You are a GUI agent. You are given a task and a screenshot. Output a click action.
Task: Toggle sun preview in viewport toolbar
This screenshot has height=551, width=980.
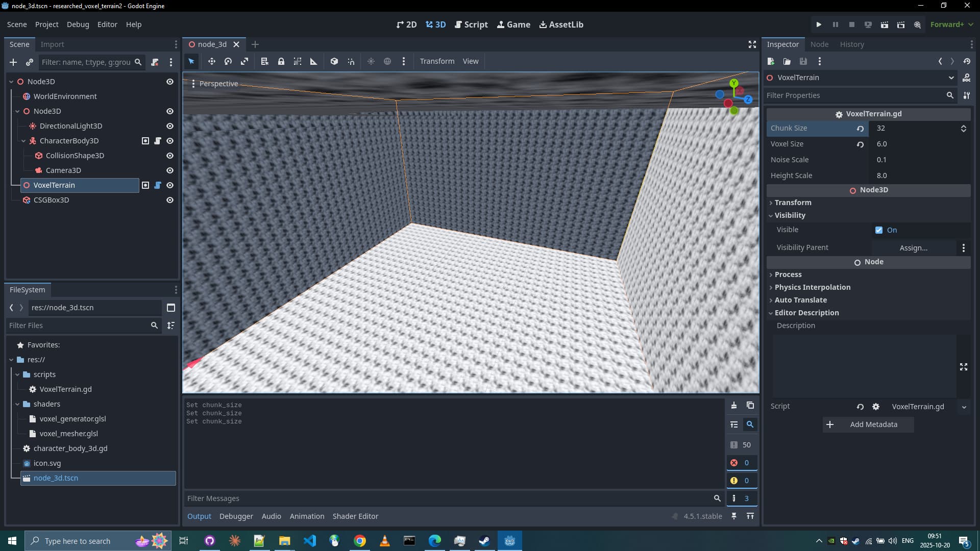[371, 61]
